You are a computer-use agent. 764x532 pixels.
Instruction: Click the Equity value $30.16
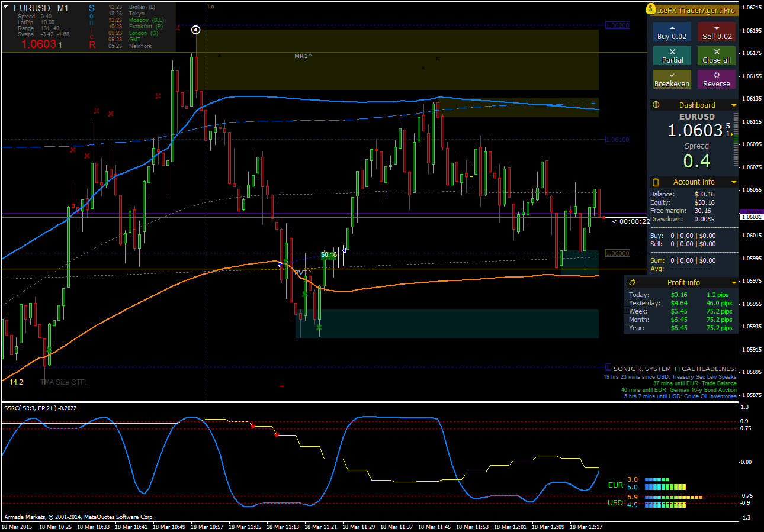pos(704,202)
